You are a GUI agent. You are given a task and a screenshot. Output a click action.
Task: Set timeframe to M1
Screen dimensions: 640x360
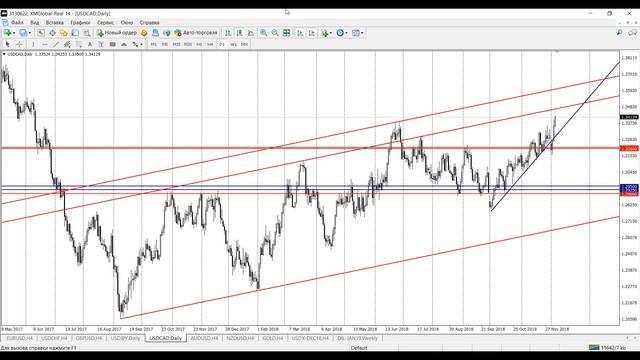coord(153,44)
